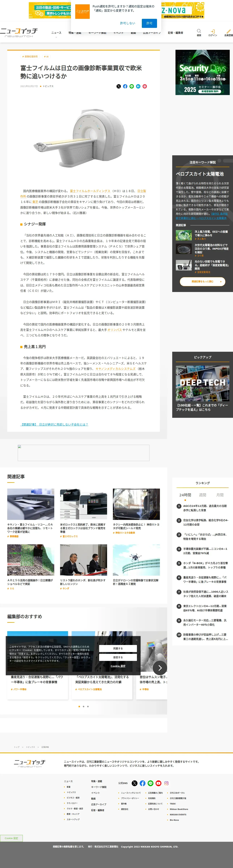Click 同意する in the cookie banner
The height and width of the screenshot is (868, 233).
pos(118,648)
